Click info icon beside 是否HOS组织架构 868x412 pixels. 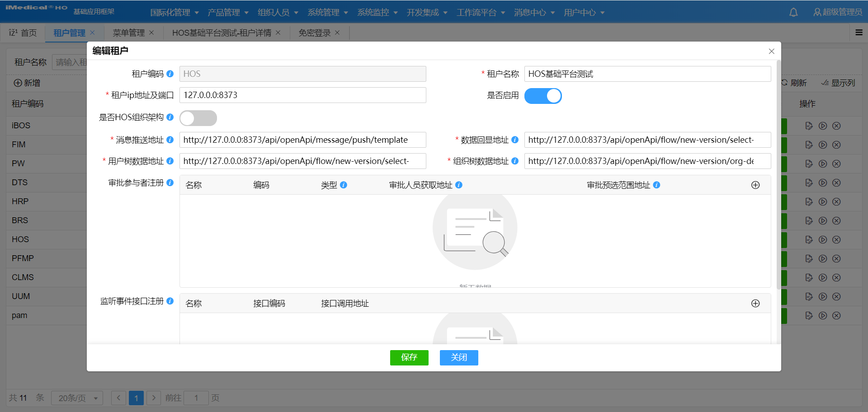click(x=170, y=117)
